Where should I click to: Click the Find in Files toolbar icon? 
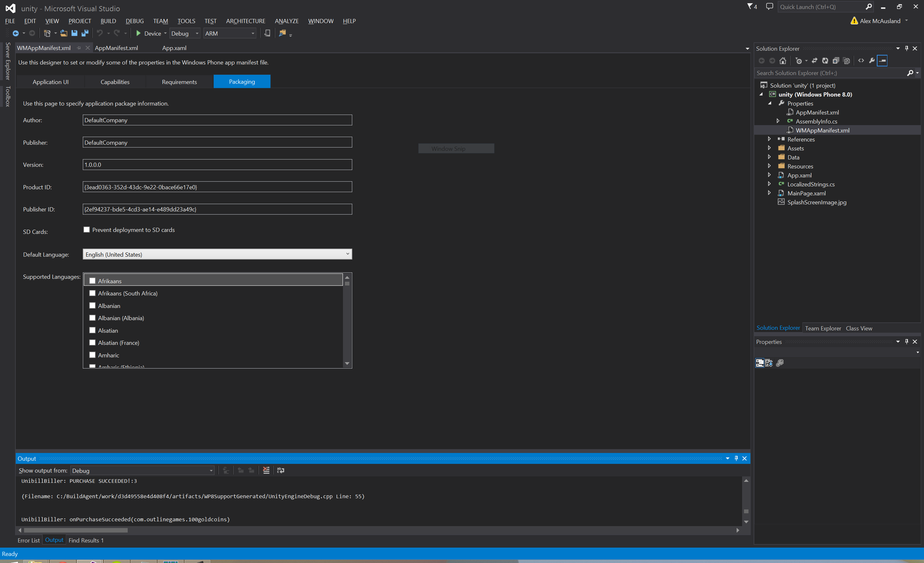pos(282,33)
